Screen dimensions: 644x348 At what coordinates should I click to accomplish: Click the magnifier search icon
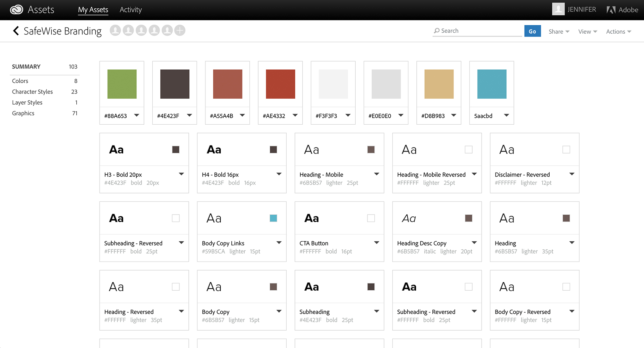(437, 31)
